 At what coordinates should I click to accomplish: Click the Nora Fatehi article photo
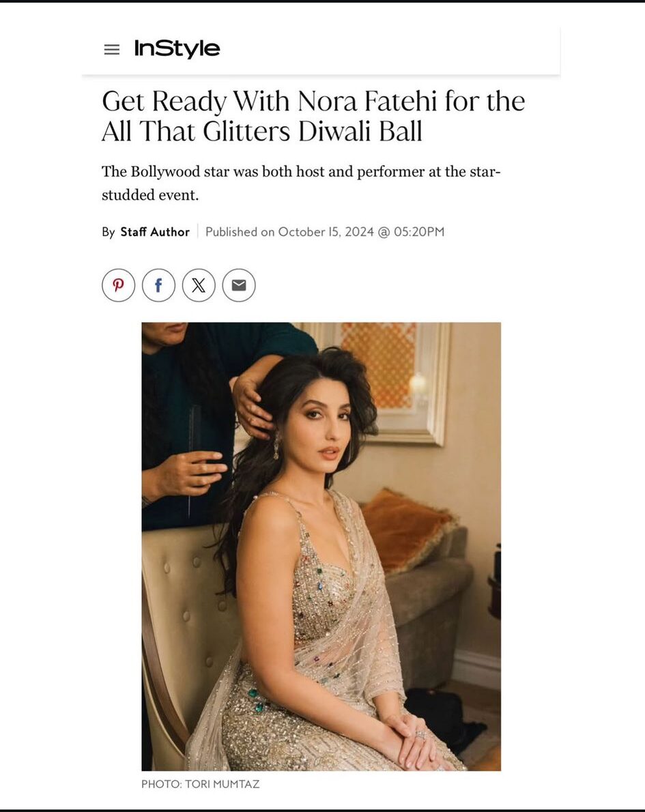point(321,547)
